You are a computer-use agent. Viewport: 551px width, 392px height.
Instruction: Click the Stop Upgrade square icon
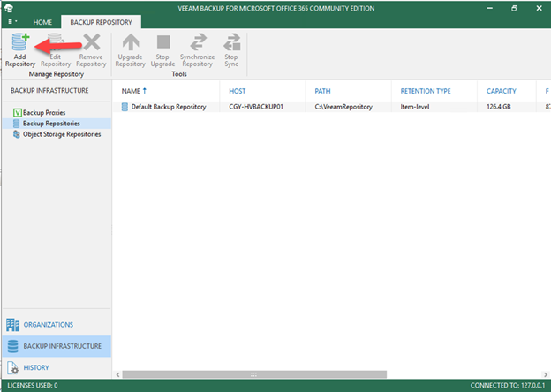[163, 42]
